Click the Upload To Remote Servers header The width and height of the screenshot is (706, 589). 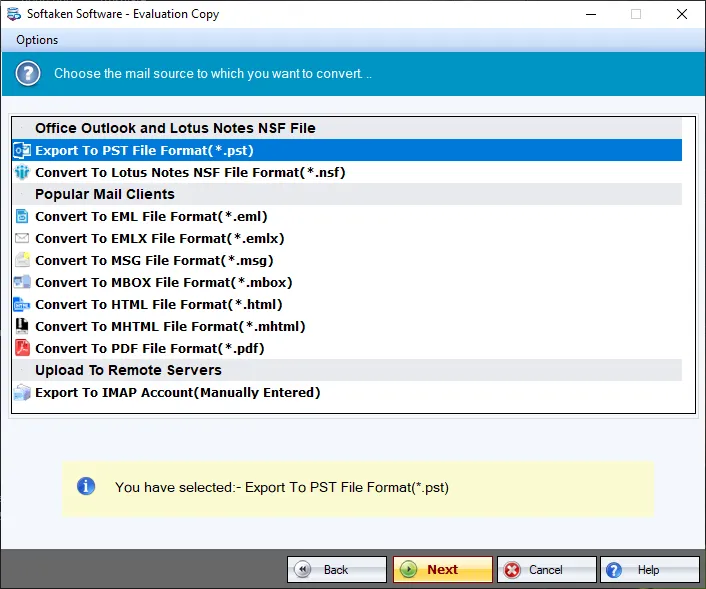(x=347, y=370)
